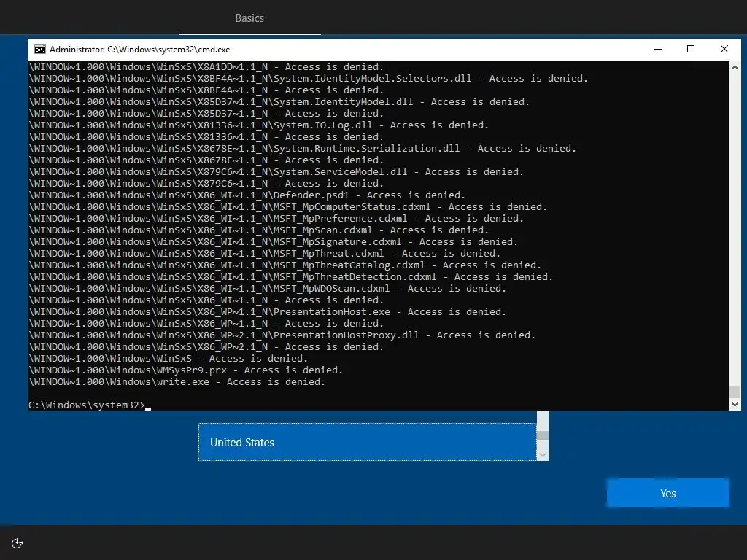Screen dimensions: 747x560
Task: Click the MSFT_MpThreatDetection.cdxml line
Action: 290,276
